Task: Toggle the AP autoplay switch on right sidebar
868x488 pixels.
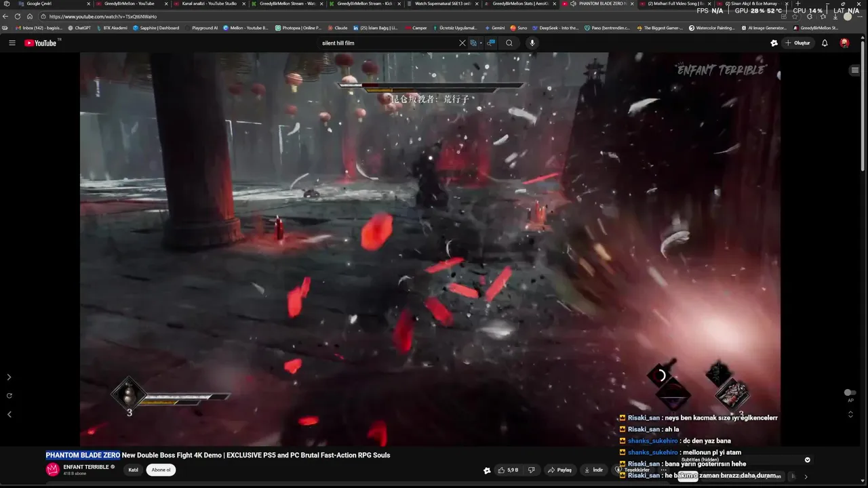Action: click(x=850, y=392)
